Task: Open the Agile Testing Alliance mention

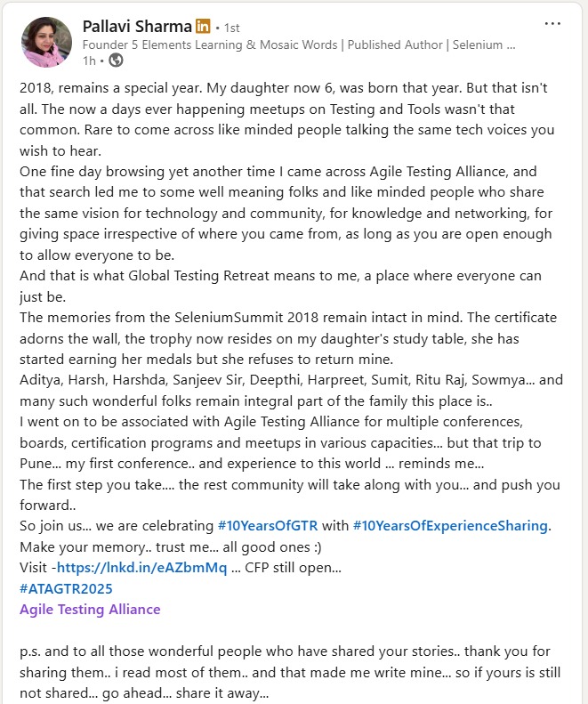Action: click(90, 610)
